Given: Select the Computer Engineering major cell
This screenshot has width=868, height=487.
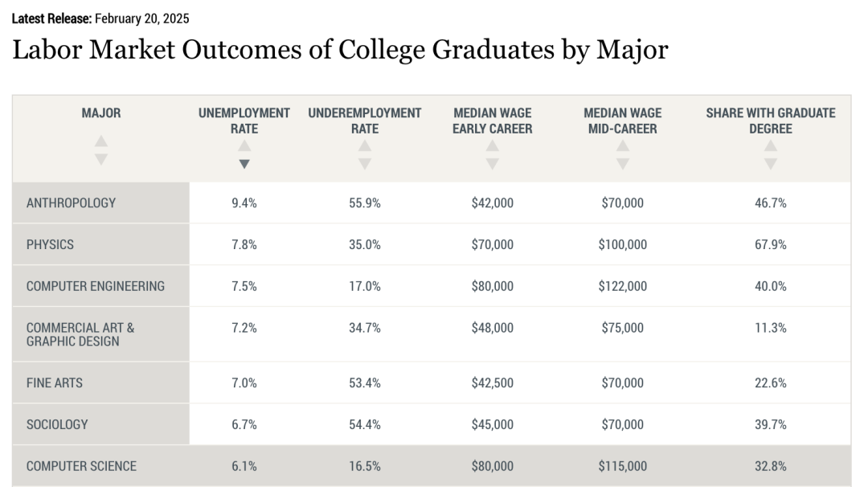Looking at the screenshot, I should point(95,286).
